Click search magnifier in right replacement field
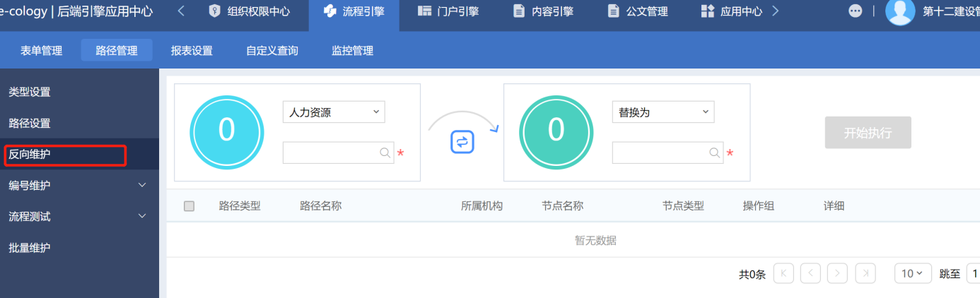This screenshot has width=980, height=298. pos(714,153)
